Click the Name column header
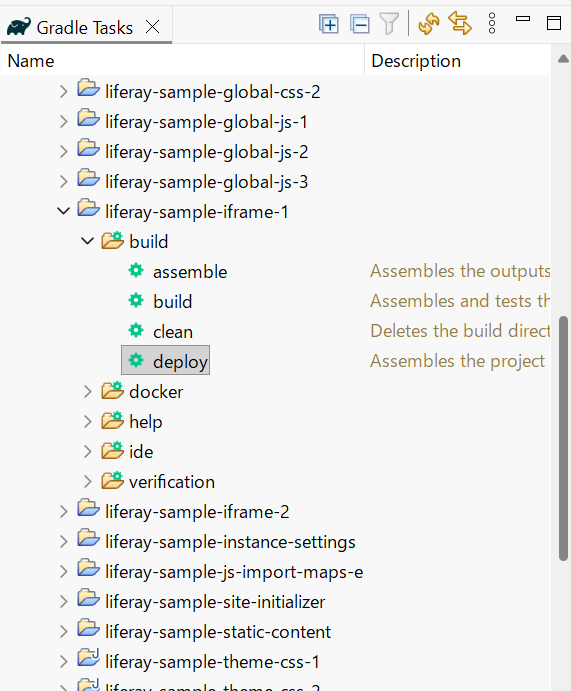The height and width of the screenshot is (691, 571). [182, 61]
